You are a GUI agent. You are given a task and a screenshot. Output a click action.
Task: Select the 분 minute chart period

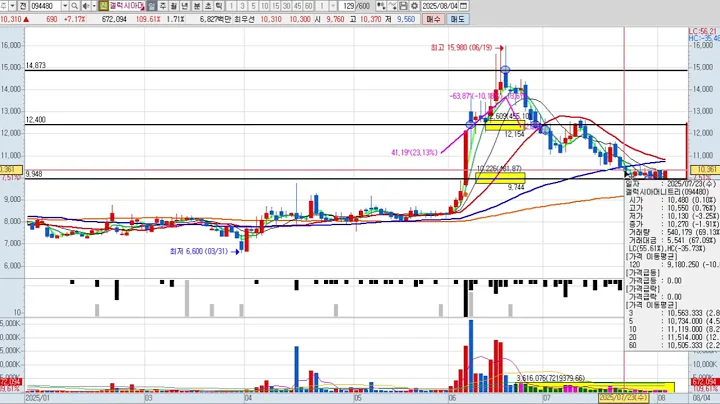197,6
